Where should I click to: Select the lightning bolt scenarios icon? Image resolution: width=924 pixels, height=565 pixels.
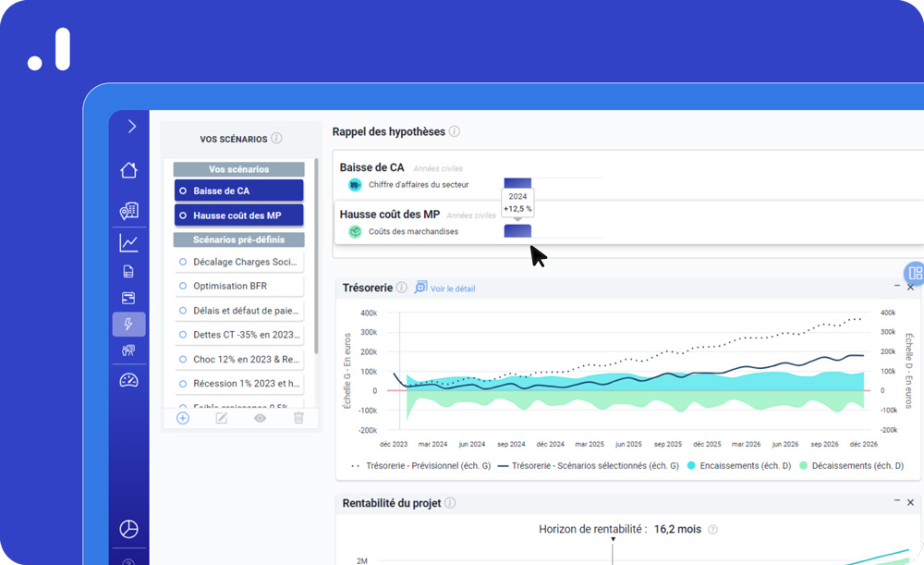pyautogui.click(x=128, y=324)
